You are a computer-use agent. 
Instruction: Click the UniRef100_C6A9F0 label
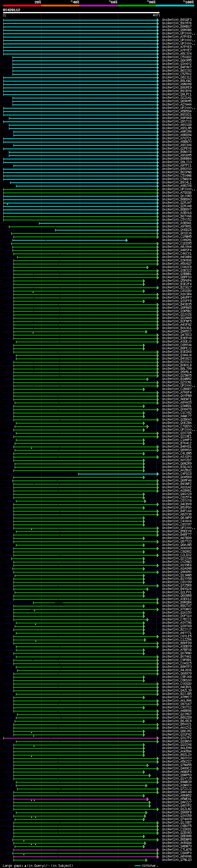[176, 853]
